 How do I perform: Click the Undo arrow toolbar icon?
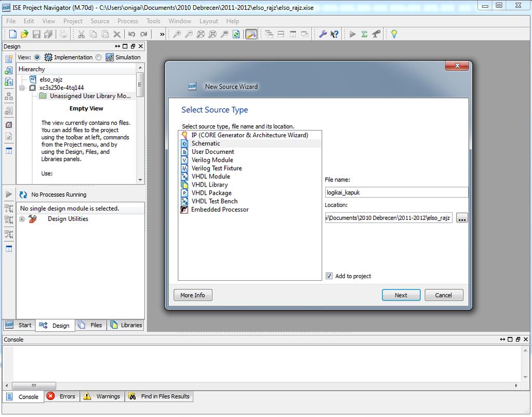(131, 34)
